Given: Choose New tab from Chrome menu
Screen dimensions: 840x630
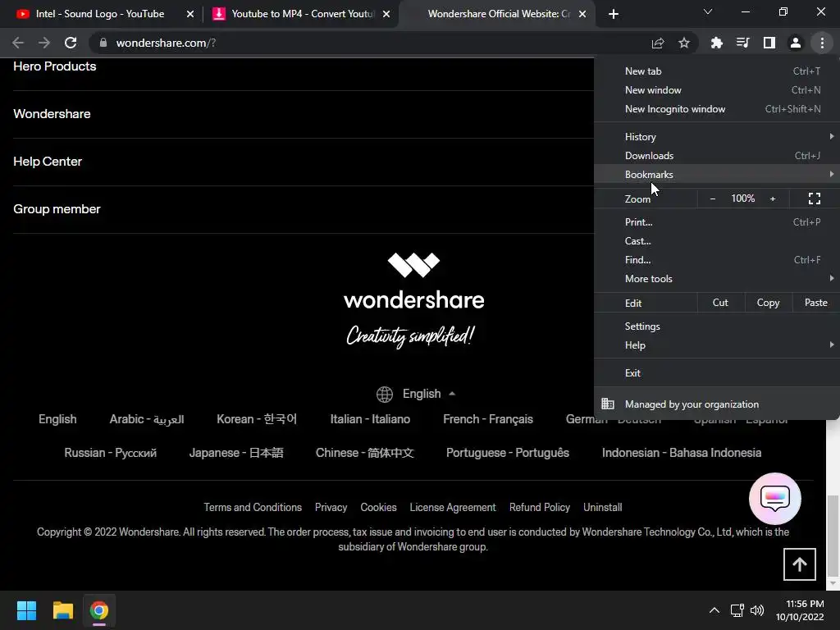Looking at the screenshot, I should click(x=717, y=71).
